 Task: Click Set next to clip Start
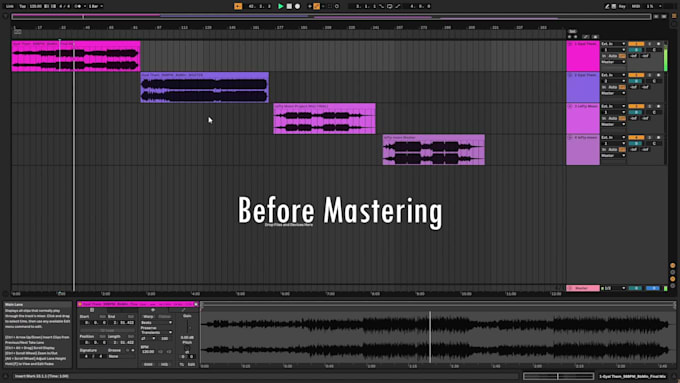point(102,317)
